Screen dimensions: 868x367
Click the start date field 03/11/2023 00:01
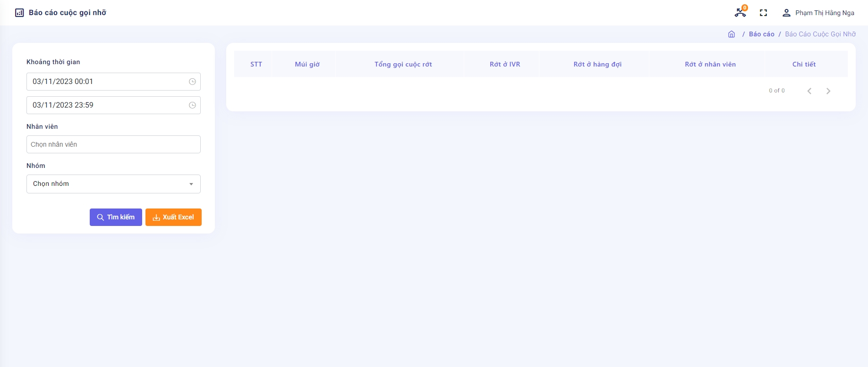point(106,82)
